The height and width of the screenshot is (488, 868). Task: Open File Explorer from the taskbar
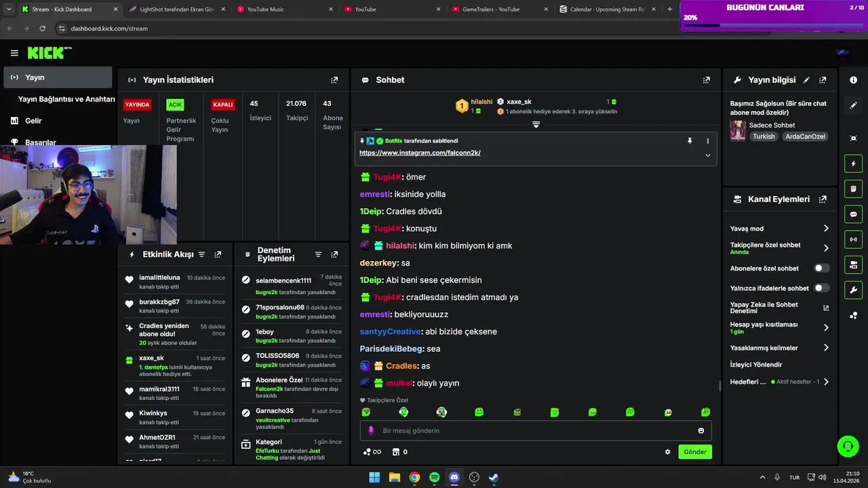point(394,477)
